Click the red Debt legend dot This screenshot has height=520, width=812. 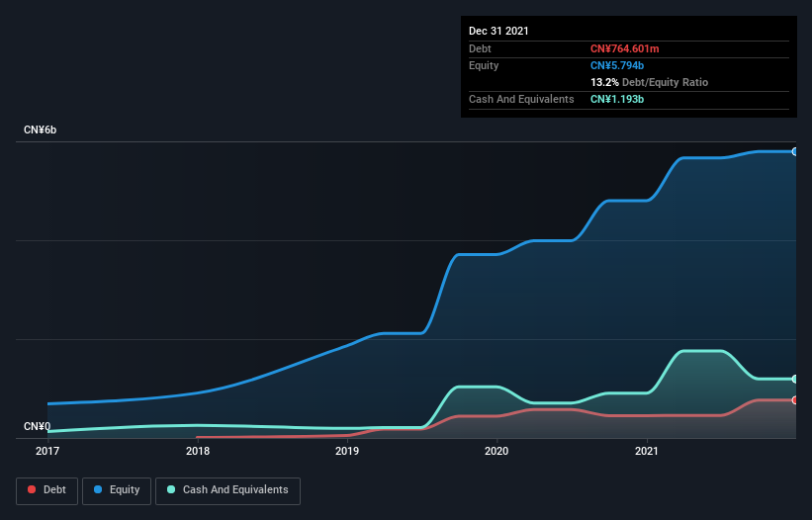(x=32, y=489)
